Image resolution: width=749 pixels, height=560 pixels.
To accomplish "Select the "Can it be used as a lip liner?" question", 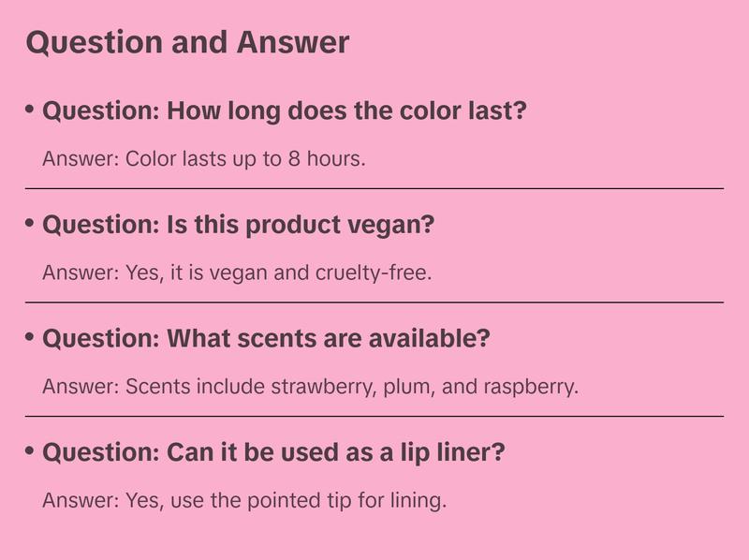I will coord(274,453).
